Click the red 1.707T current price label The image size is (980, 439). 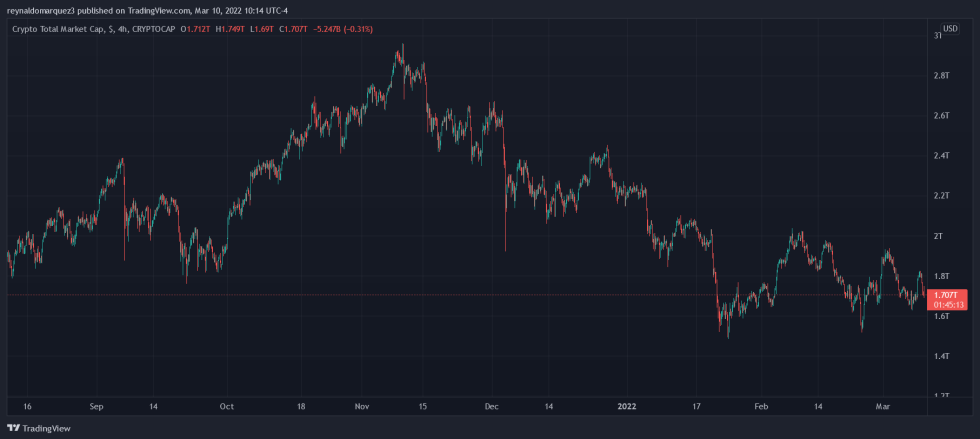pyautogui.click(x=945, y=295)
